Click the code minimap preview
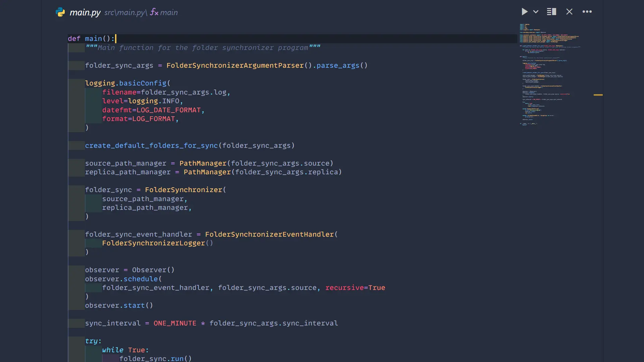This screenshot has height=362, width=644. 550,74
